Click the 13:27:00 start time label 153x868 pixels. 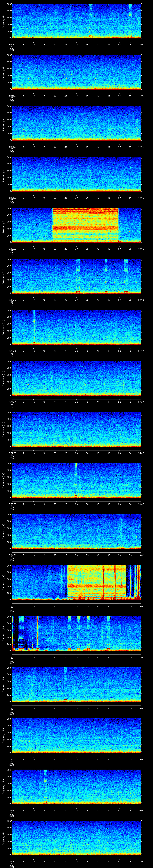tap(12, 708)
